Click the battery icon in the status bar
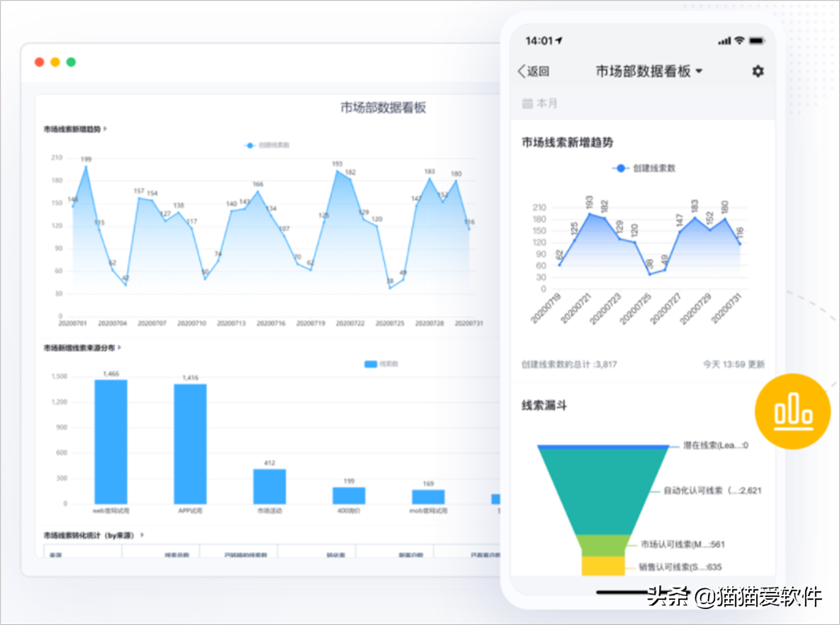Viewport: 840px width, 625px height. [x=756, y=40]
